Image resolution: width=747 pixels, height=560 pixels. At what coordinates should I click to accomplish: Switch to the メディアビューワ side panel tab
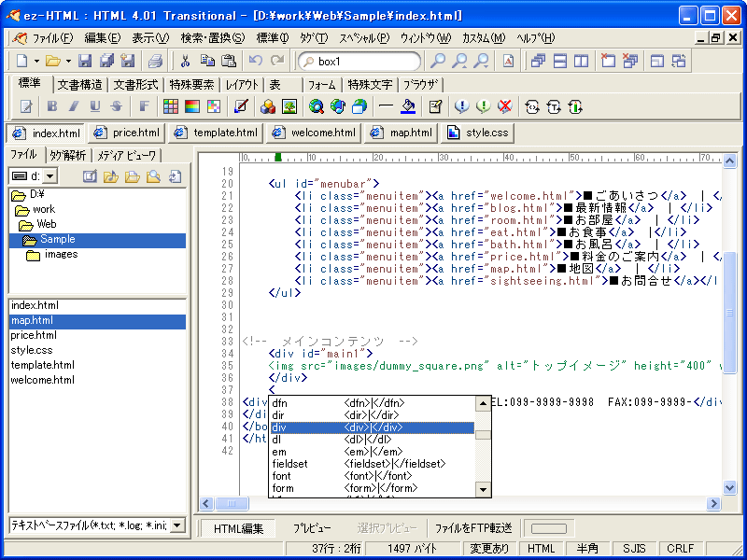(127, 155)
